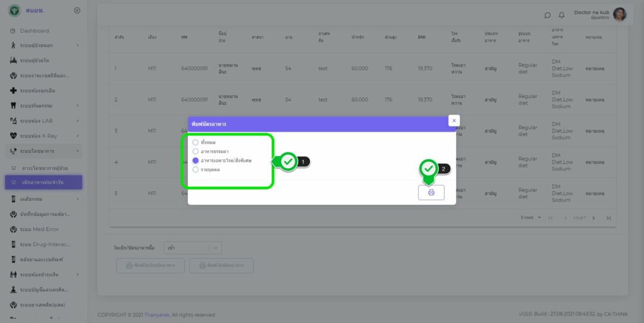644x323 pixels.
Task: Open the notifications bell icon
Action: pos(562,15)
